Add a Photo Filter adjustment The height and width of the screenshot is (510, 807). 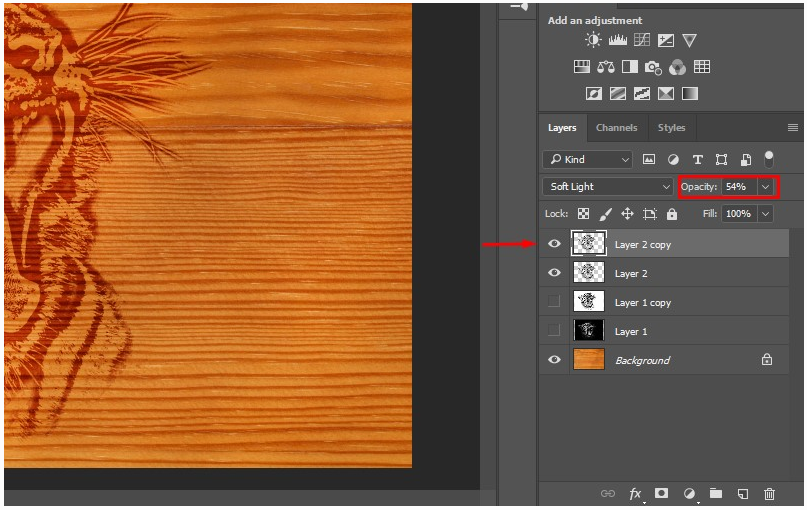pos(653,67)
